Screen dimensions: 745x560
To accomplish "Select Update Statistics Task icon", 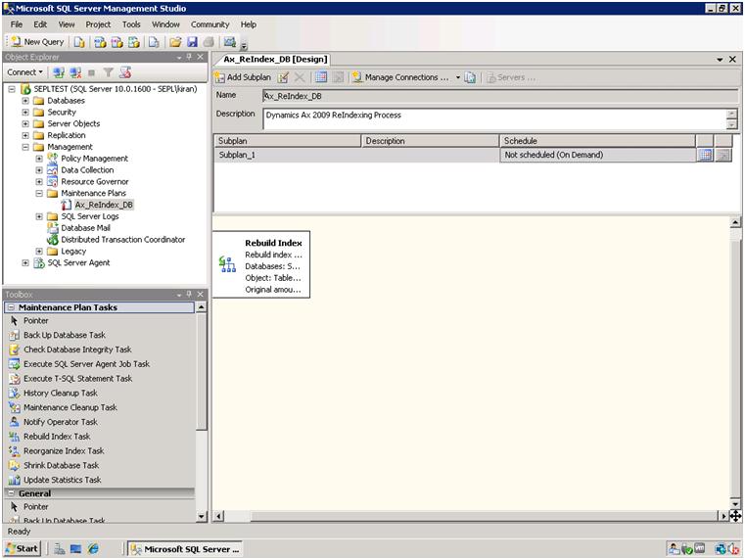I will point(15,480).
